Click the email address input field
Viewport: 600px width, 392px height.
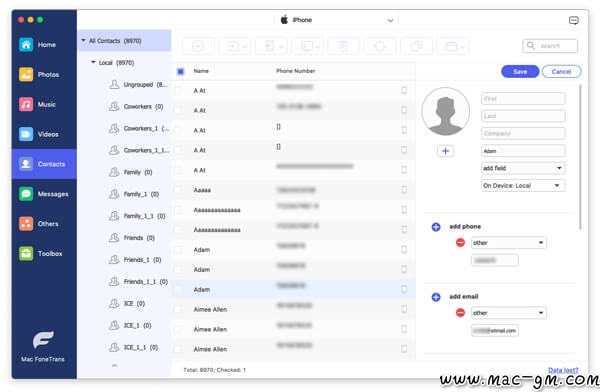click(495, 331)
